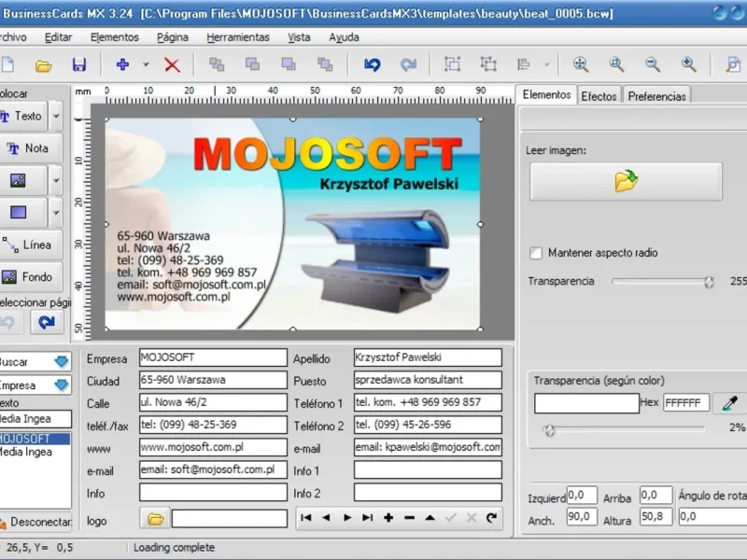
Task: Click the group elements icon in the toolbar
Action: [x=452, y=63]
